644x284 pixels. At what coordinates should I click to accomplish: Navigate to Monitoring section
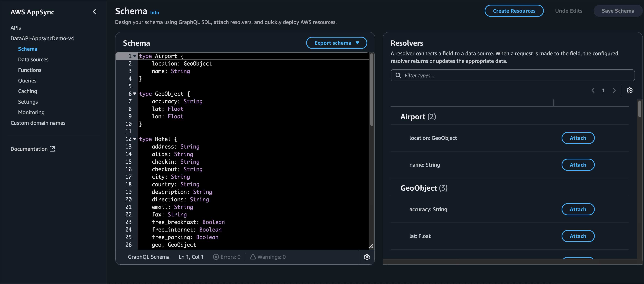point(31,112)
